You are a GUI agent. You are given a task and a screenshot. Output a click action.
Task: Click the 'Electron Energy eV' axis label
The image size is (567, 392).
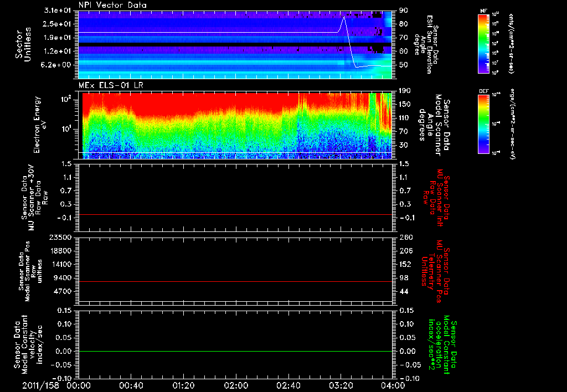point(40,125)
